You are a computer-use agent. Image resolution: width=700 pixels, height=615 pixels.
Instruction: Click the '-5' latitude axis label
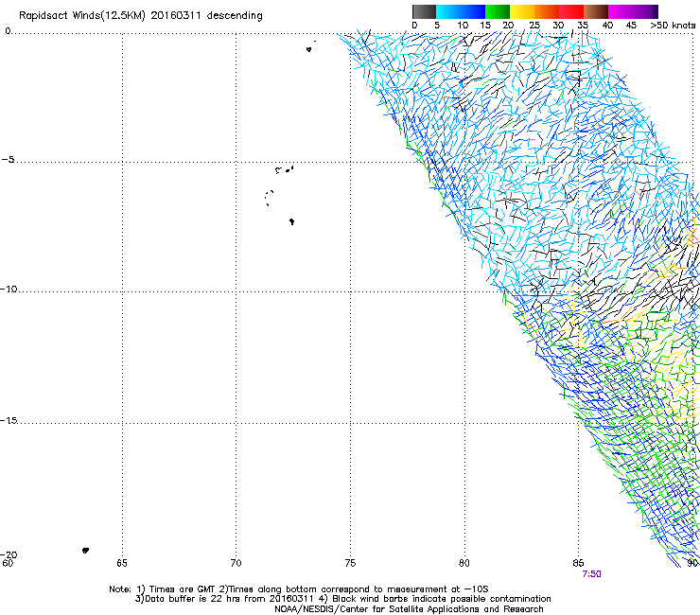pyautogui.click(x=8, y=160)
